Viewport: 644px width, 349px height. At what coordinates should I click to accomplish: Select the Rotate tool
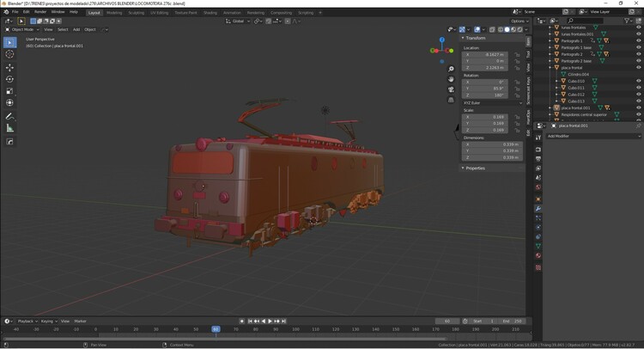pyautogui.click(x=10, y=79)
